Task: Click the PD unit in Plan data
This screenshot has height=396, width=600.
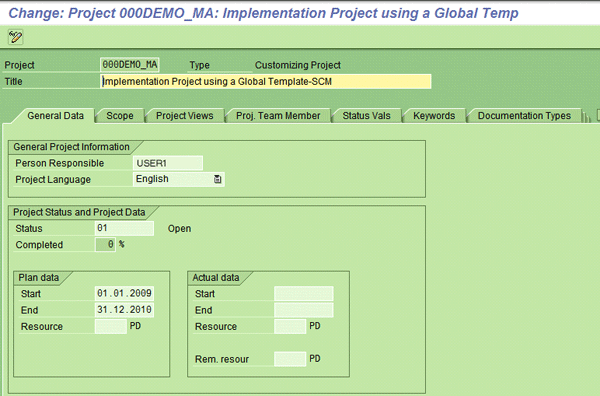Action: coord(135,326)
